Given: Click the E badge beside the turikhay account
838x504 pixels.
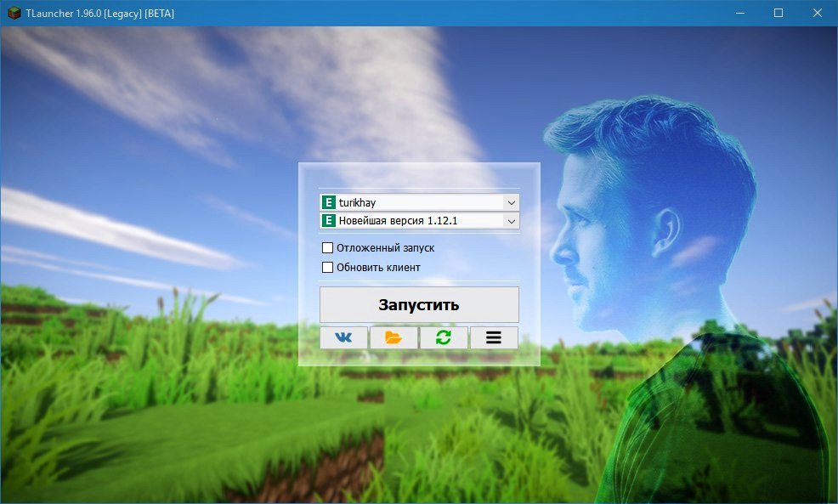Looking at the screenshot, I should click(x=329, y=202).
